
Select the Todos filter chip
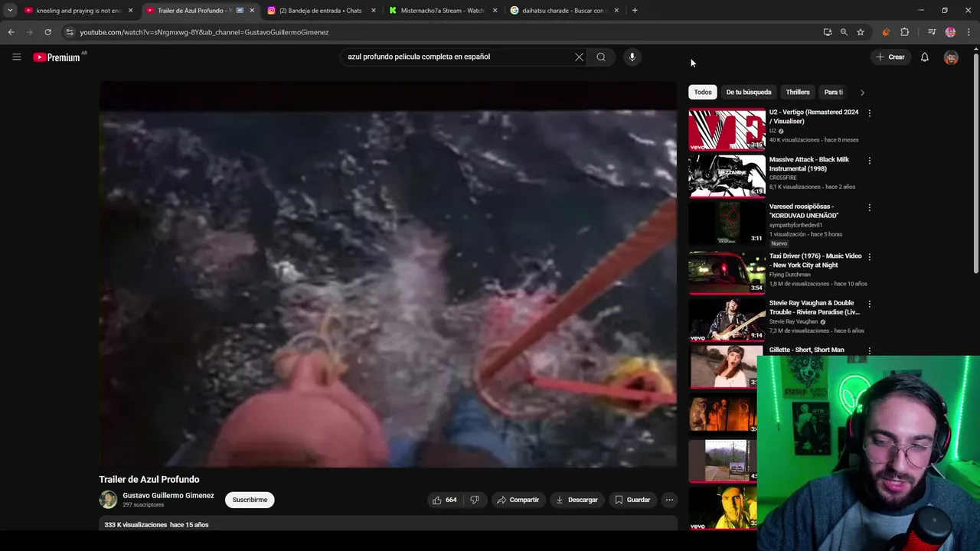pyautogui.click(x=703, y=93)
